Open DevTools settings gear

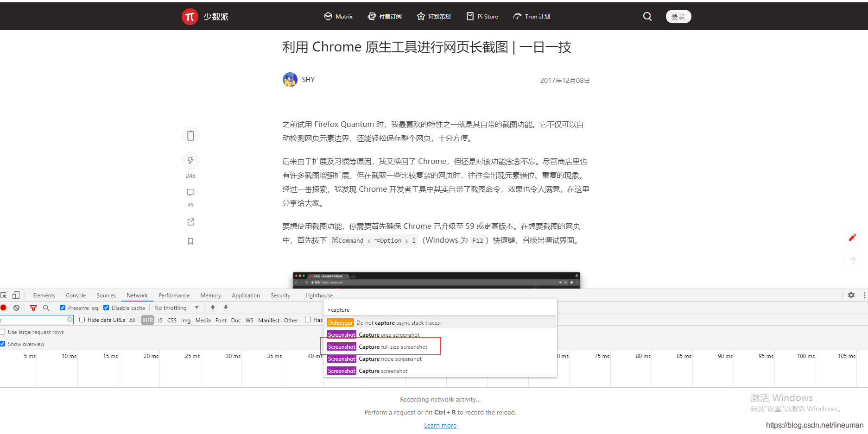coord(851,295)
